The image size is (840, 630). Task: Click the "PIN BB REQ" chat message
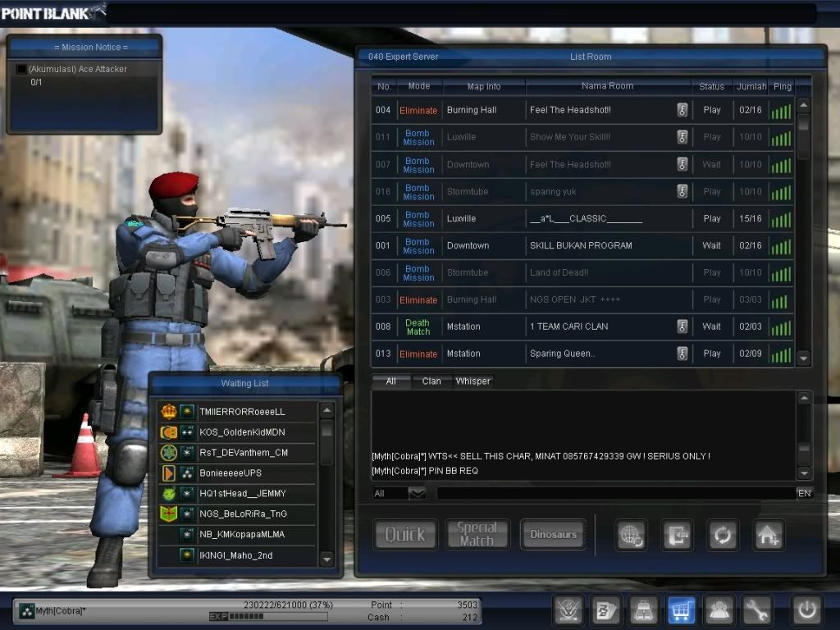(x=425, y=471)
